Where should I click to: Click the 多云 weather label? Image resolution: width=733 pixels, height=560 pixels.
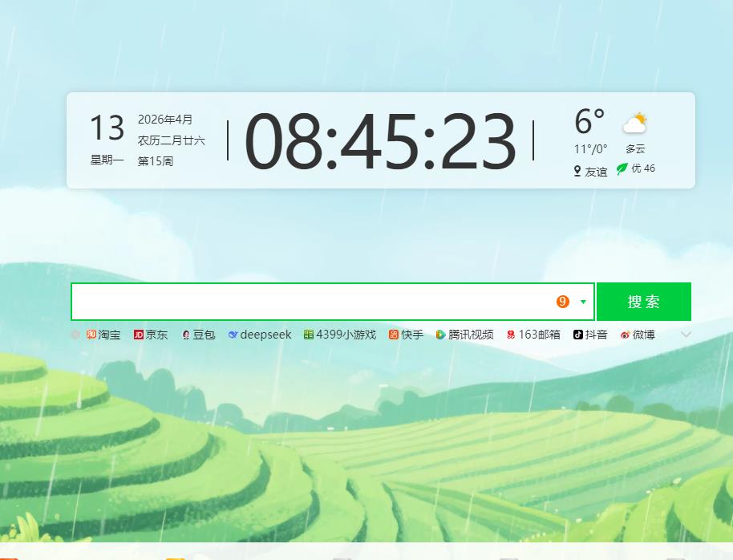(x=635, y=148)
